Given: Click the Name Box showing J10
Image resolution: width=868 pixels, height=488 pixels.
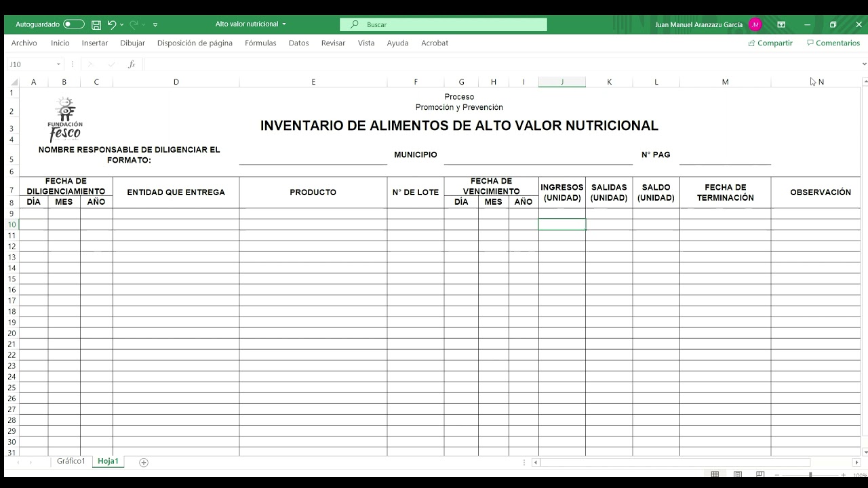Looking at the screenshot, I should pyautogui.click(x=31, y=64).
